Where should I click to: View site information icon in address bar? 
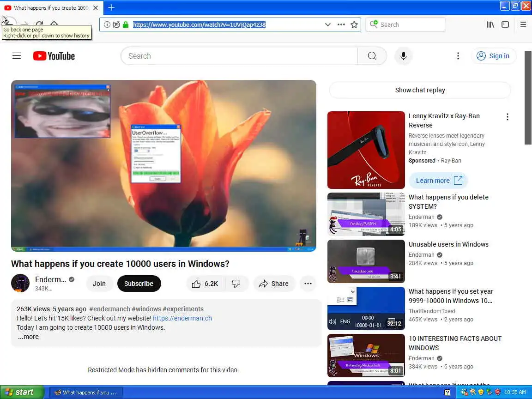pos(107,24)
